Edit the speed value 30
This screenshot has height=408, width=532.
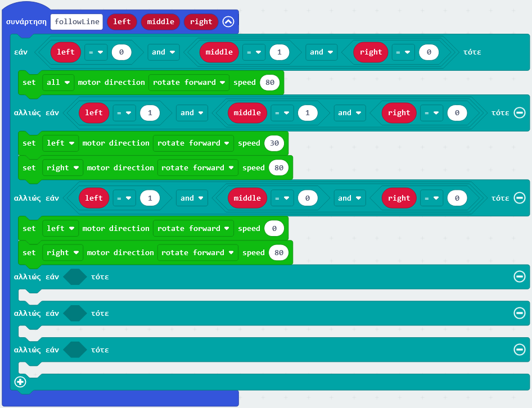[274, 143]
